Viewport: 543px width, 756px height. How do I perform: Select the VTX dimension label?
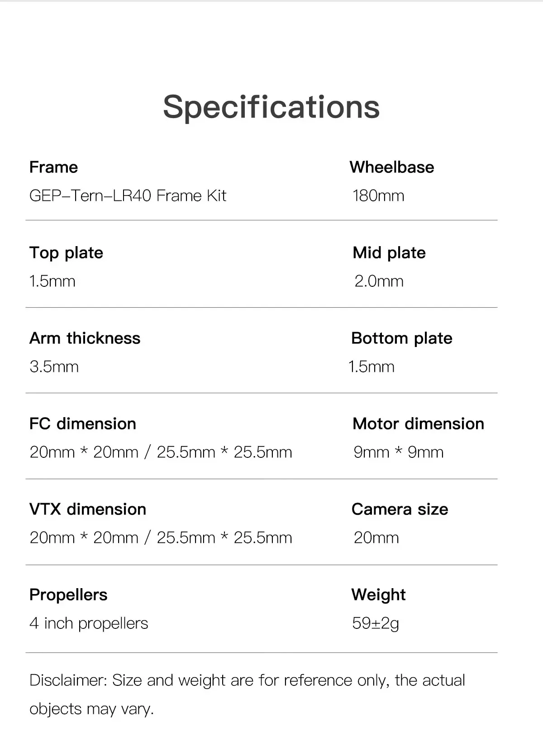(88, 509)
